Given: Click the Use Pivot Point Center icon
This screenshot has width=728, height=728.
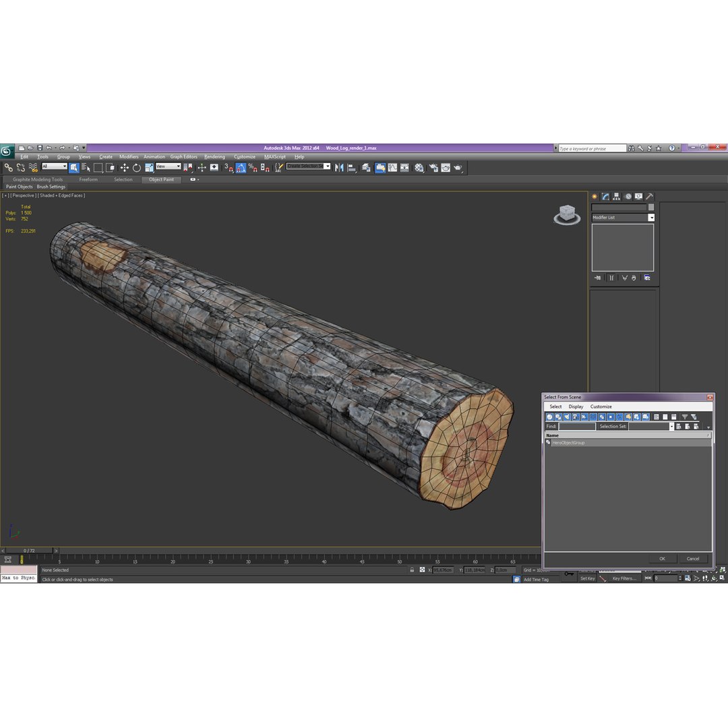Looking at the screenshot, I should (x=187, y=168).
